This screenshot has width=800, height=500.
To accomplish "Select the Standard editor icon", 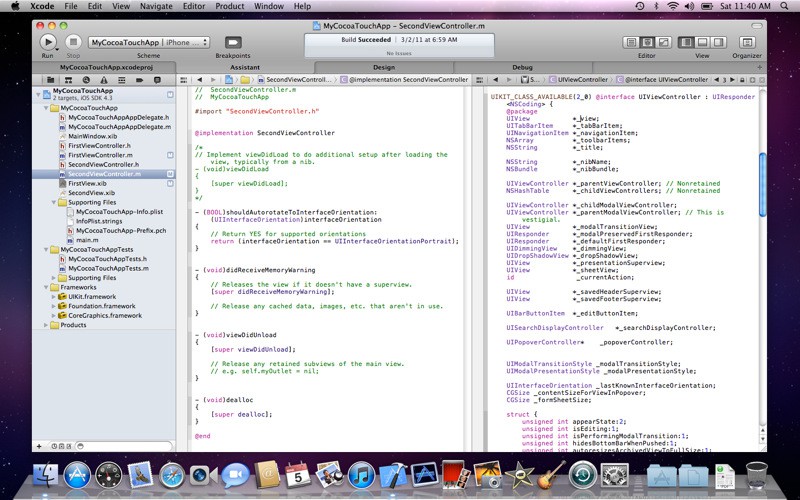I will coord(631,42).
